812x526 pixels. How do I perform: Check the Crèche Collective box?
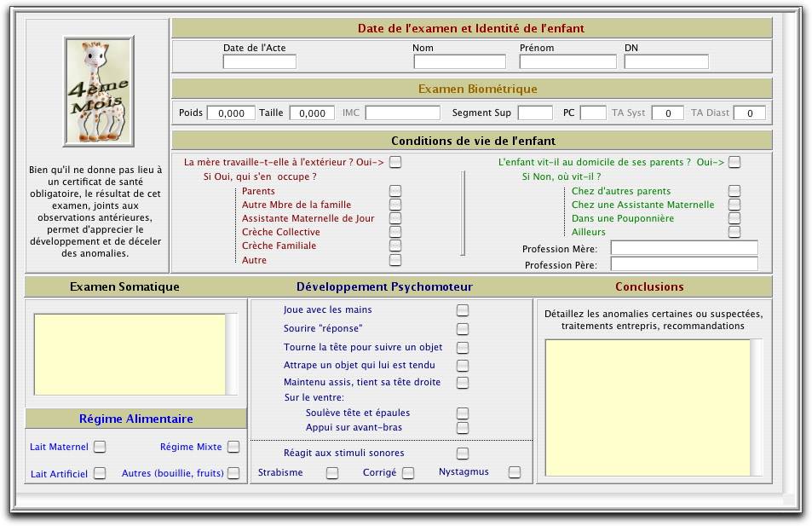[x=395, y=232]
